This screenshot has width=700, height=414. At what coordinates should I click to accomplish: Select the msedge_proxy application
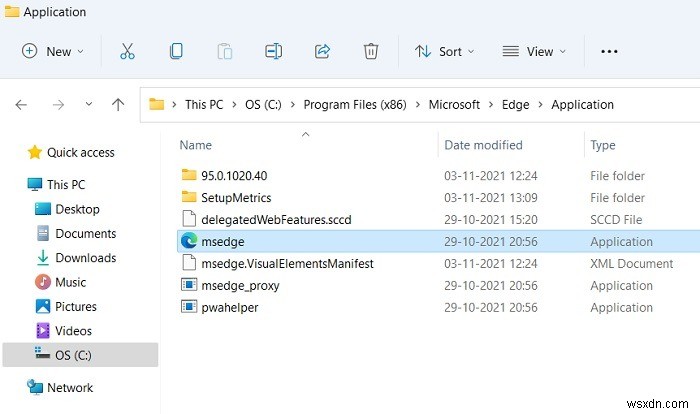click(240, 286)
